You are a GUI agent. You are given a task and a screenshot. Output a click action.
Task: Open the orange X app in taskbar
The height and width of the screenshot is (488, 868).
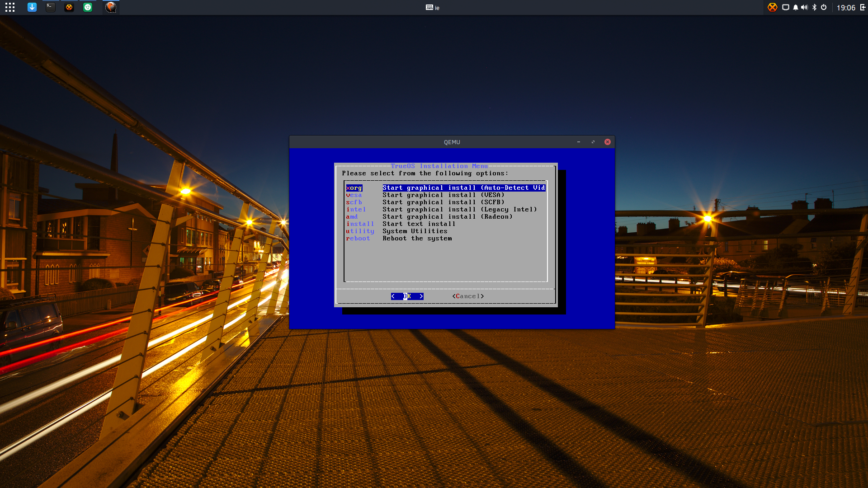coord(69,7)
